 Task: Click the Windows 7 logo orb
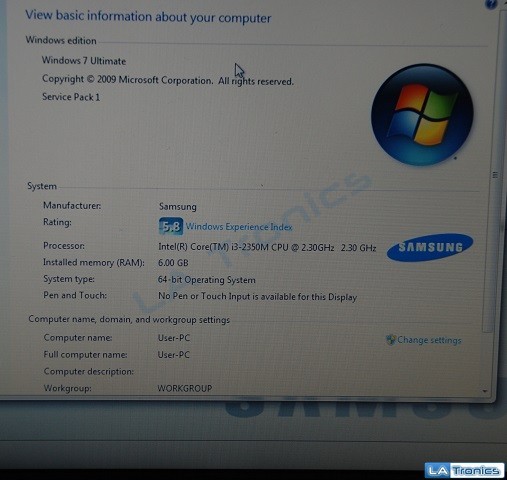tap(422, 114)
